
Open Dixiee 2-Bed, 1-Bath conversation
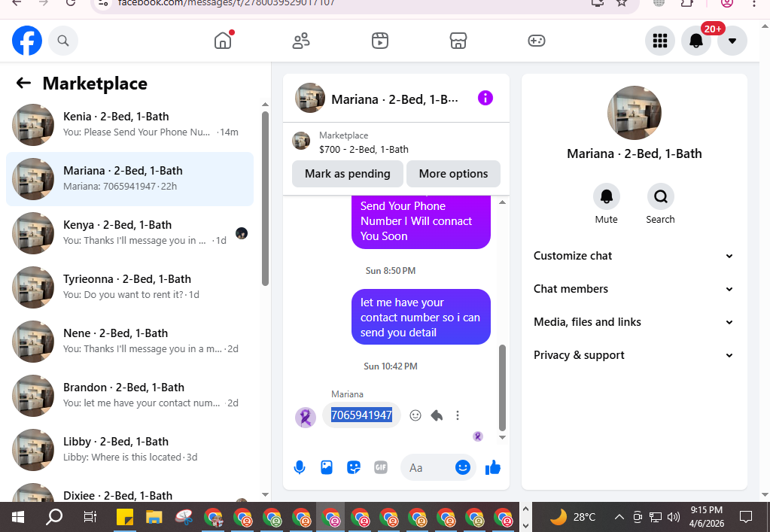[x=129, y=492]
